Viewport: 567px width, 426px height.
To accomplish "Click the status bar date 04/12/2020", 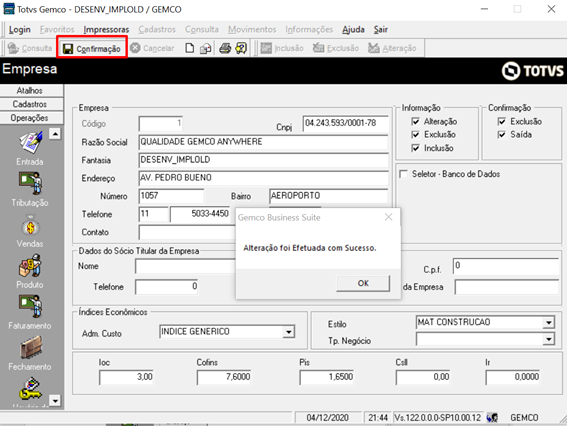I will coord(328,418).
